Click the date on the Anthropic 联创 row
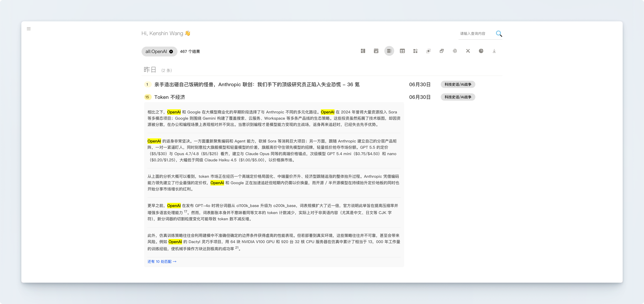The height and width of the screenshot is (304, 644). [x=420, y=85]
